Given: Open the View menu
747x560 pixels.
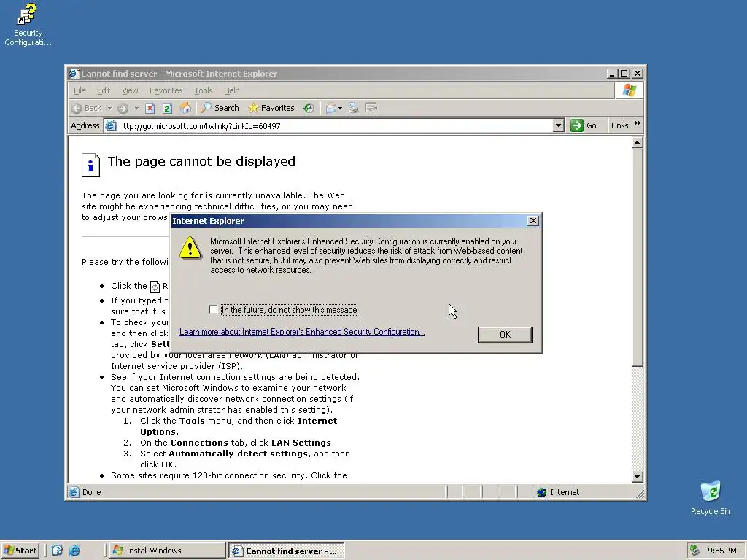Looking at the screenshot, I should click(x=130, y=90).
